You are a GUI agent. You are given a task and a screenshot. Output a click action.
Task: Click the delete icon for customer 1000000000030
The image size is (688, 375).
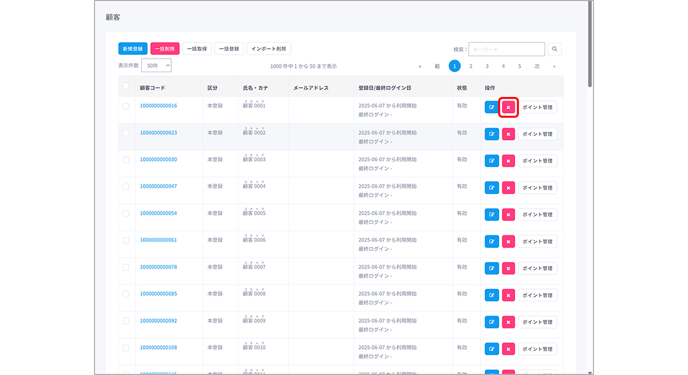508,161
